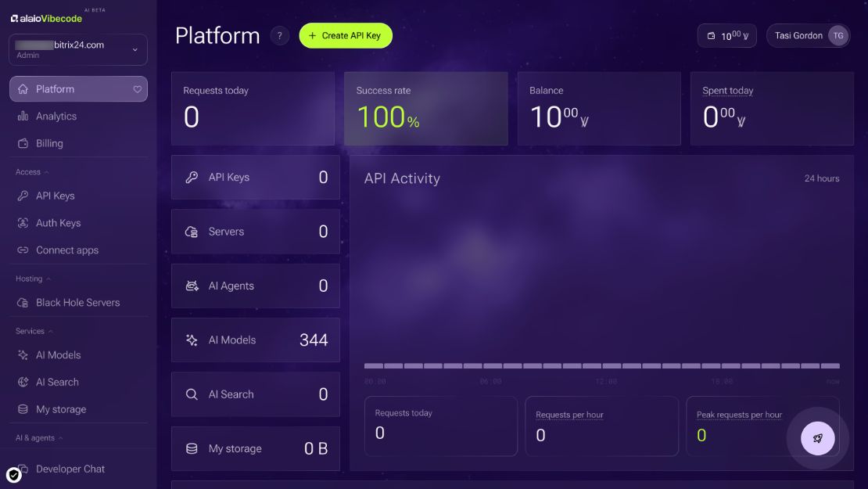Open the Tasi Gordon profile button
The image size is (868, 489).
(809, 35)
